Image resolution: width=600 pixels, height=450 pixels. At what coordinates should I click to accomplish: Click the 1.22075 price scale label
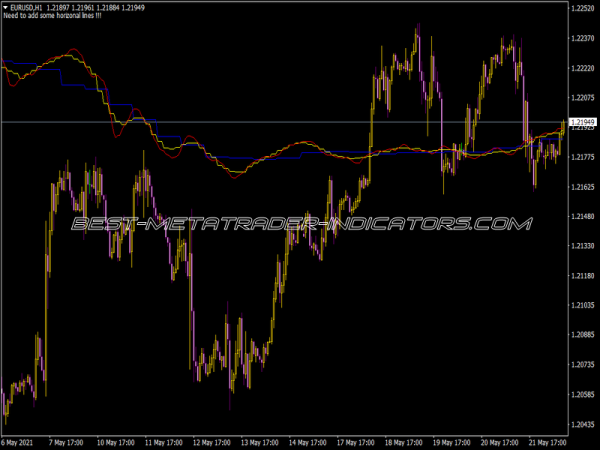coord(582,98)
